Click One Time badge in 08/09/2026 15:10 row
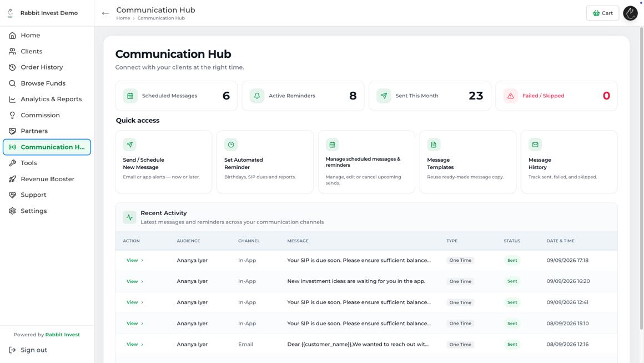The image size is (644, 363). [x=460, y=324]
